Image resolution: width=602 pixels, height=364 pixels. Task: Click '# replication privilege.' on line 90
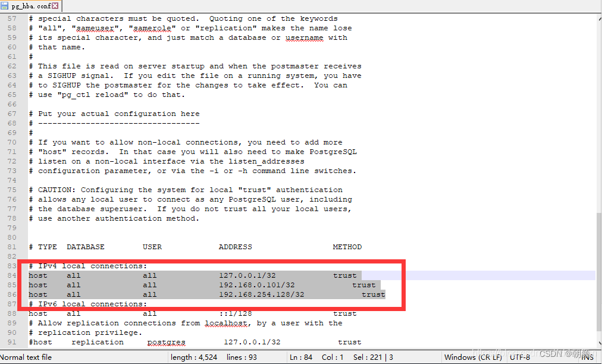click(x=86, y=332)
